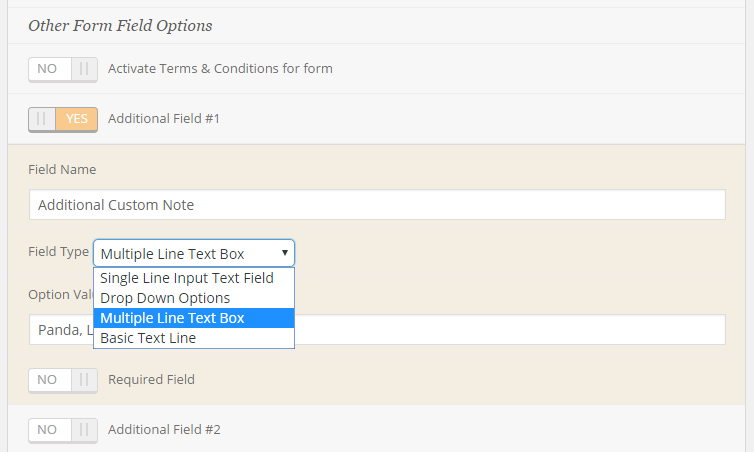Select Single Line Input Text Field option

click(x=194, y=278)
